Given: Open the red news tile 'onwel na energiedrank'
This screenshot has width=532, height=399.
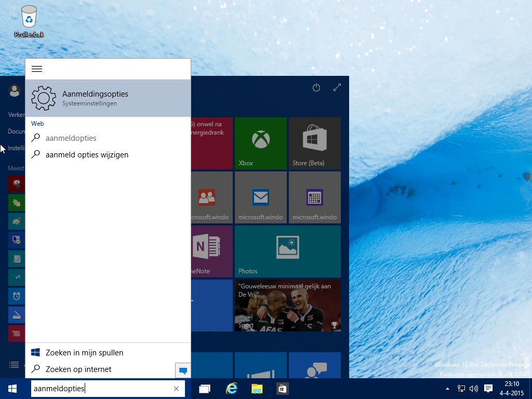Looking at the screenshot, I should pyautogui.click(x=212, y=143).
